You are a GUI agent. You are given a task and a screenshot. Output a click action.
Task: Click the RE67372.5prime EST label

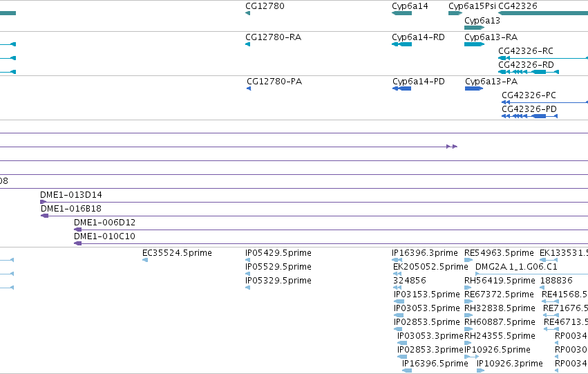click(x=499, y=295)
